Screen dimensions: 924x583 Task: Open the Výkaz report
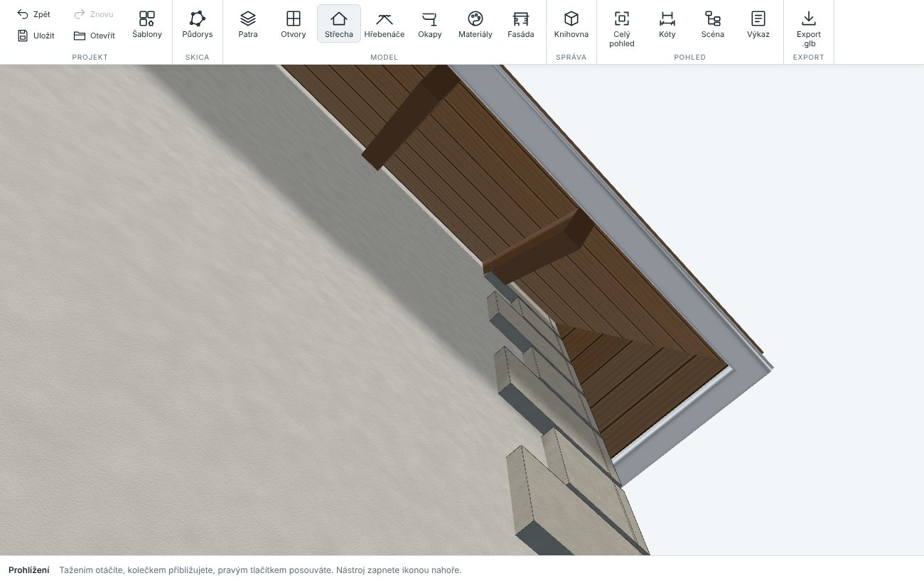click(758, 23)
